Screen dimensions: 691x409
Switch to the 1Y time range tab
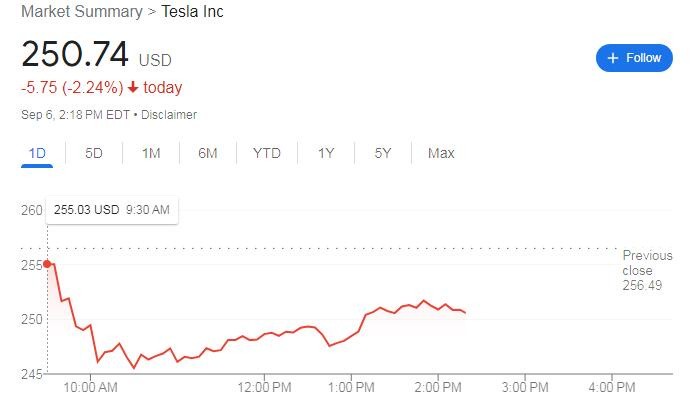(x=326, y=153)
